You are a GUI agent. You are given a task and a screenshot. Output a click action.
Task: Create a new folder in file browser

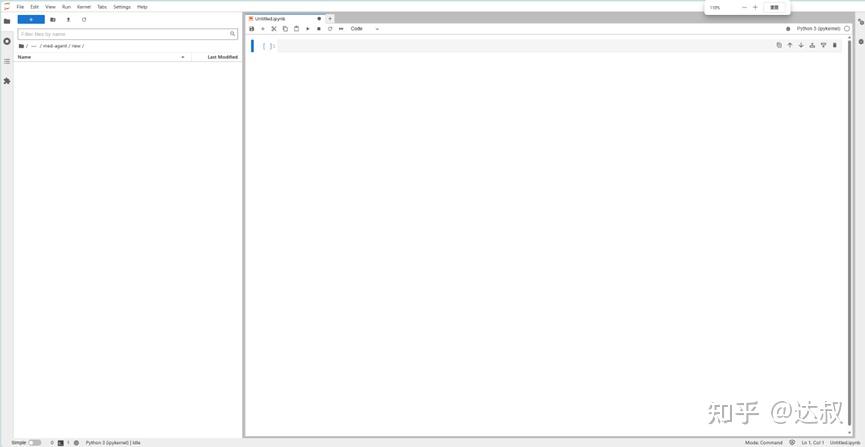point(53,19)
